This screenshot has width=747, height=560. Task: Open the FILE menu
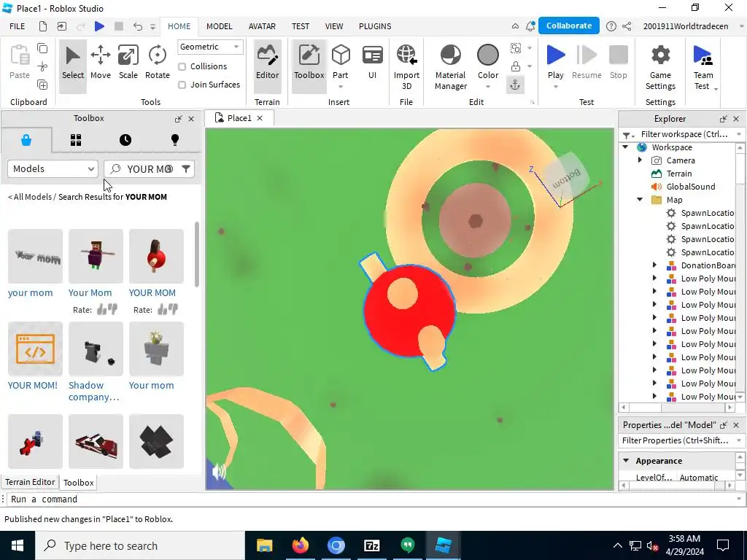pyautogui.click(x=18, y=26)
